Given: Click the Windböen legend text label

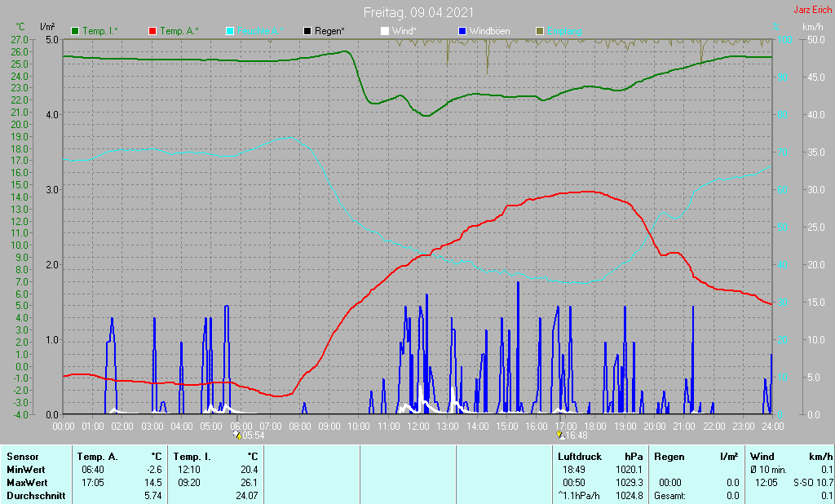Looking at the screenshot, I should [491, 31].
